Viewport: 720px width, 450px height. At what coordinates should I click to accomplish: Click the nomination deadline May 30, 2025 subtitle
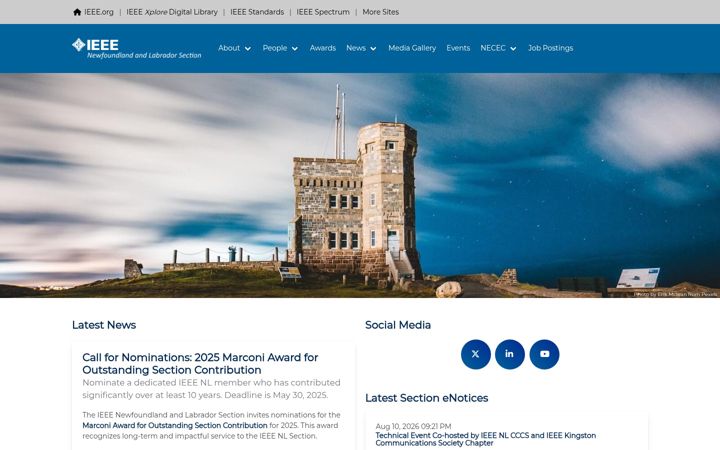(x=212, y=389)
